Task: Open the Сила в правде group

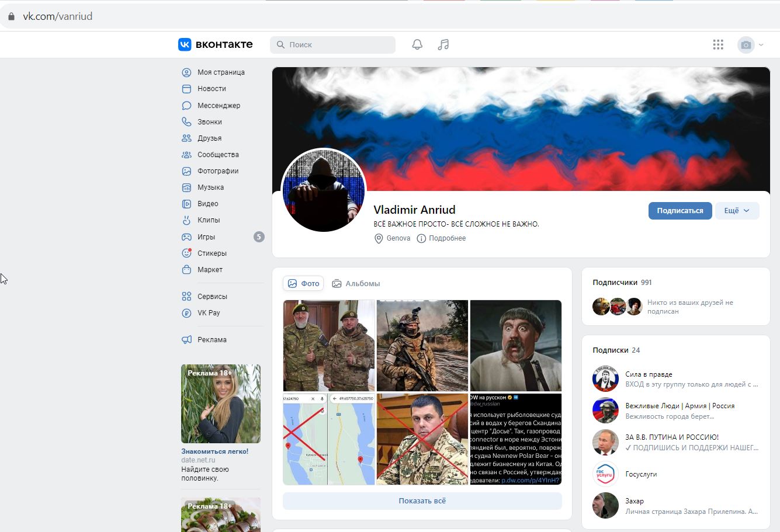Action: pos(649,374)
